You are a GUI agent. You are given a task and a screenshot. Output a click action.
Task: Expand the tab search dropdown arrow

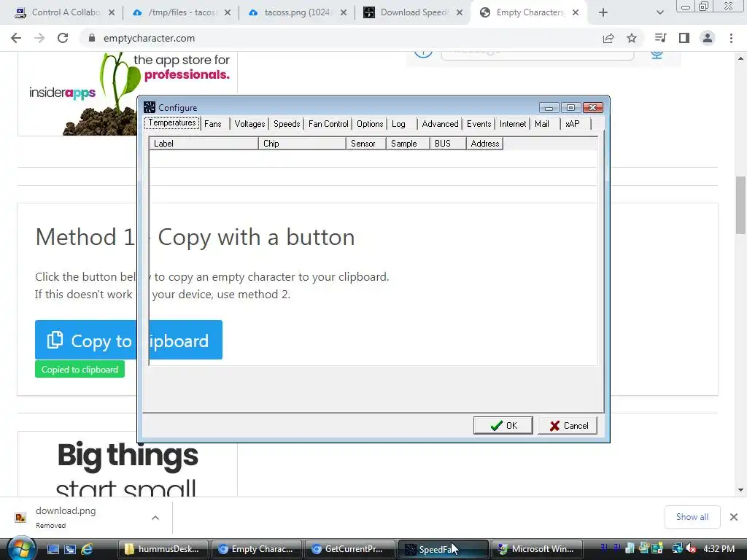coord(659,12)
